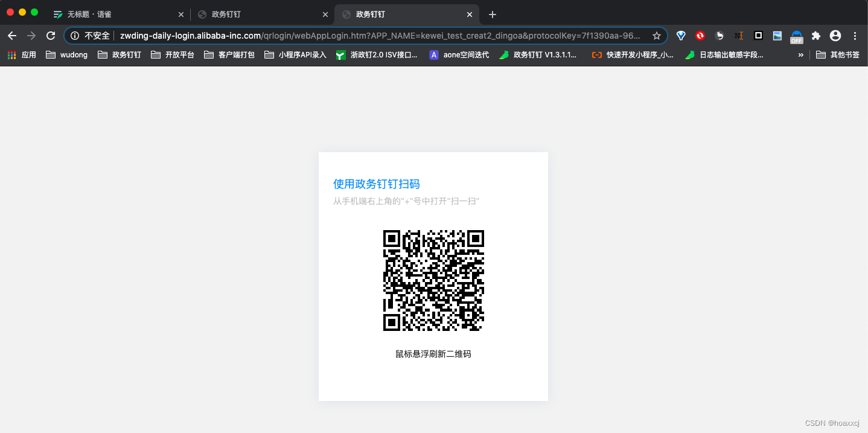Click the QR code to refresh it
The height and width of the screenshot is (433, 868).
tap(433, 280)
